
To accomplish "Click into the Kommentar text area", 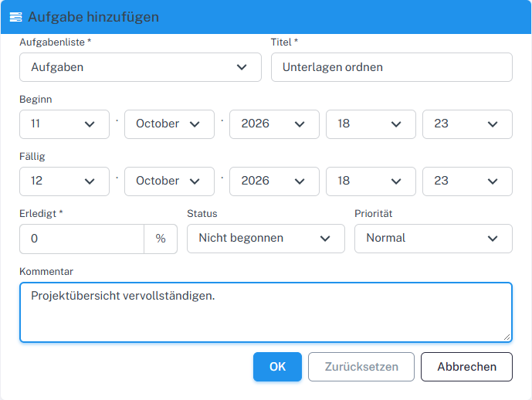I will click(266, 312).
